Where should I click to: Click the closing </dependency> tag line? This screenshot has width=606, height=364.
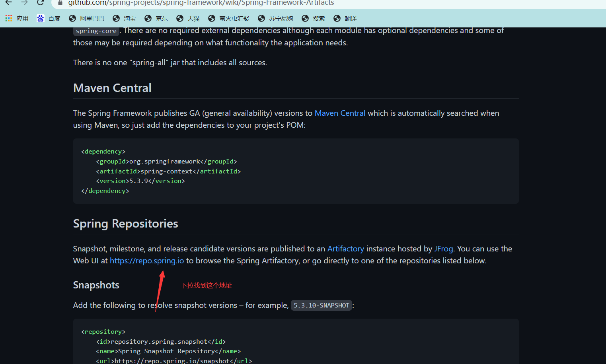pos(105,191)
